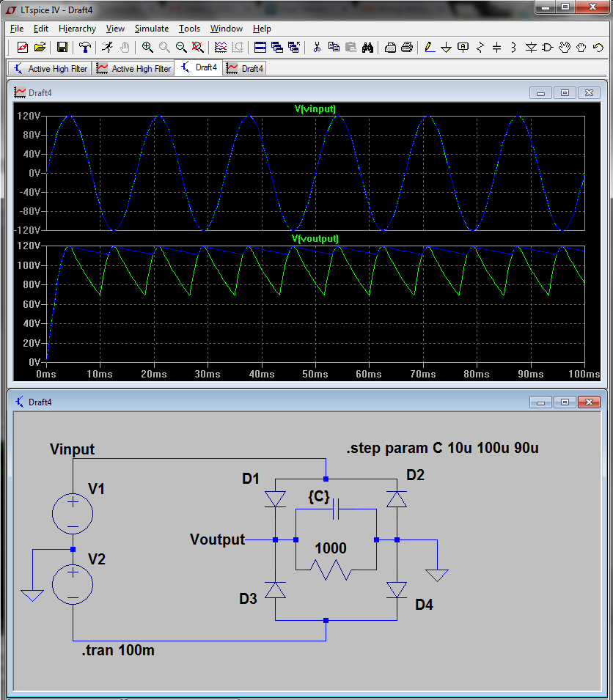Maximize the Draft4 waveform window
Screen dimensions: 613x700
565,92
